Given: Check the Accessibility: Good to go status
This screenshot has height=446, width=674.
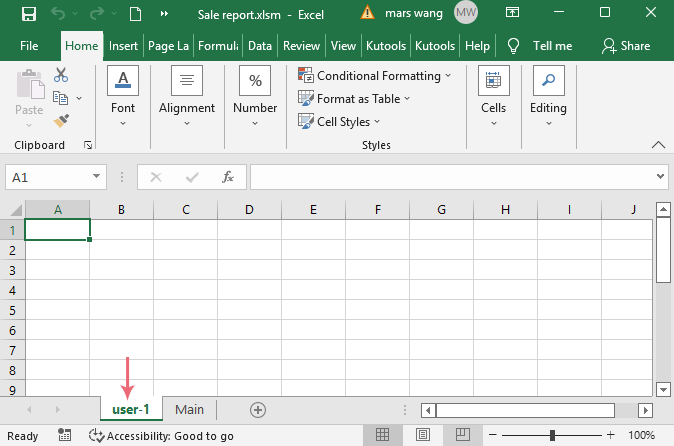Looking at the screenshot, I should tap(161, 436).
